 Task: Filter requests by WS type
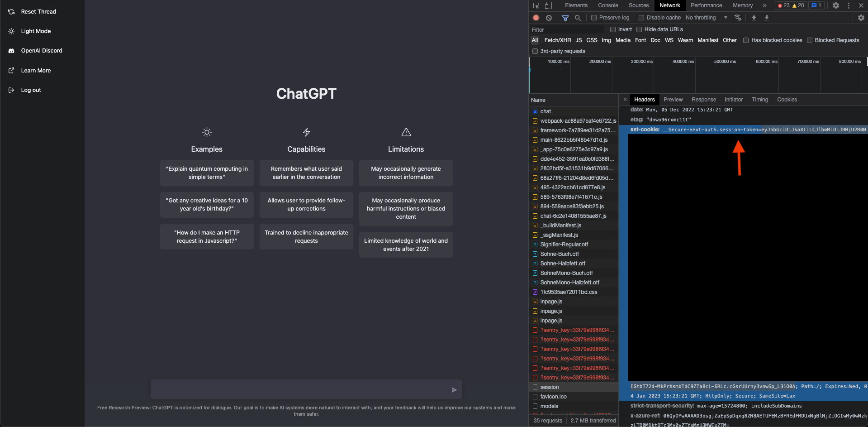pos(669,40)
